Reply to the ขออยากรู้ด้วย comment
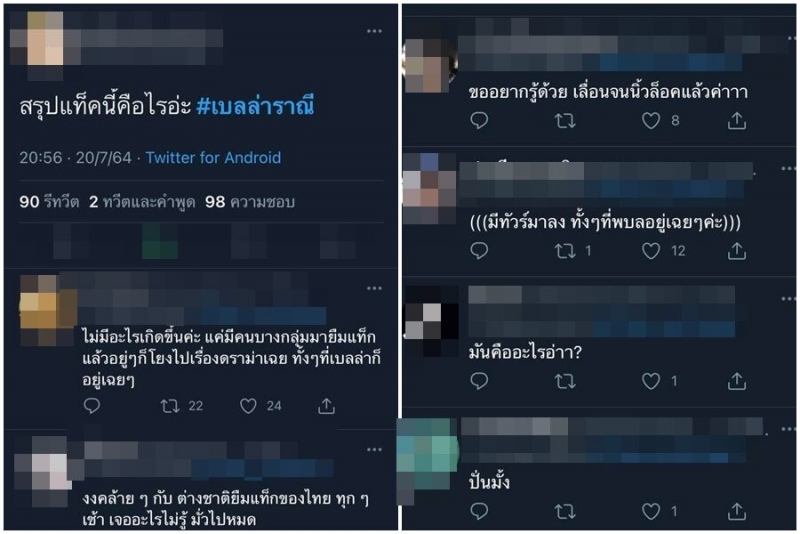Viewport: 800px width, 534px height. pos(479,121)
